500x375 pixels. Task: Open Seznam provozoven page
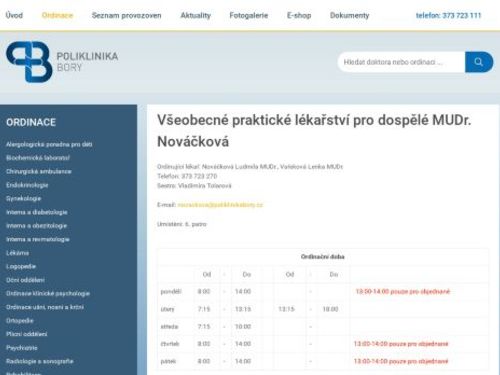click(x=126, y=15)
